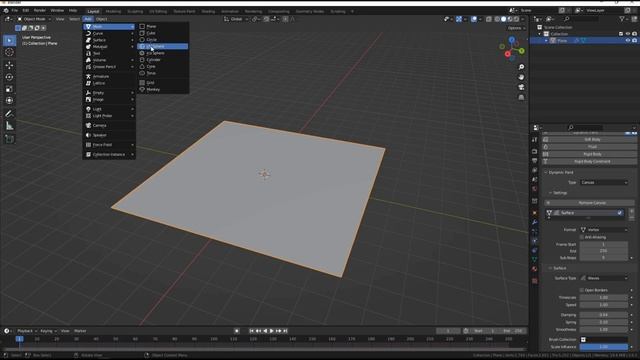The height and width of the screenshot is (360, 640).
Task: Open the Playback dropdown in timeline
Action: [x=27, y=331]
